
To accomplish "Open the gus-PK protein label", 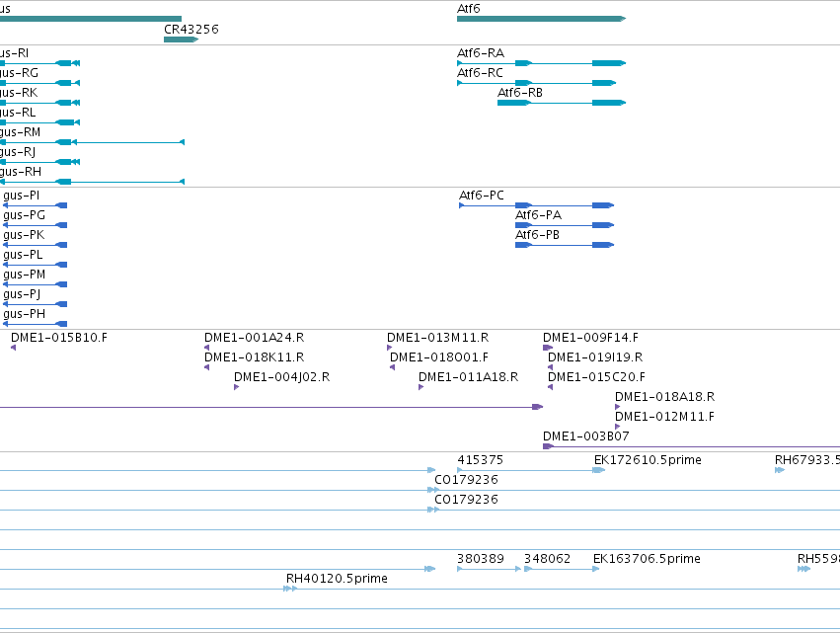I will pyautogui.click(x=24, y=235).
